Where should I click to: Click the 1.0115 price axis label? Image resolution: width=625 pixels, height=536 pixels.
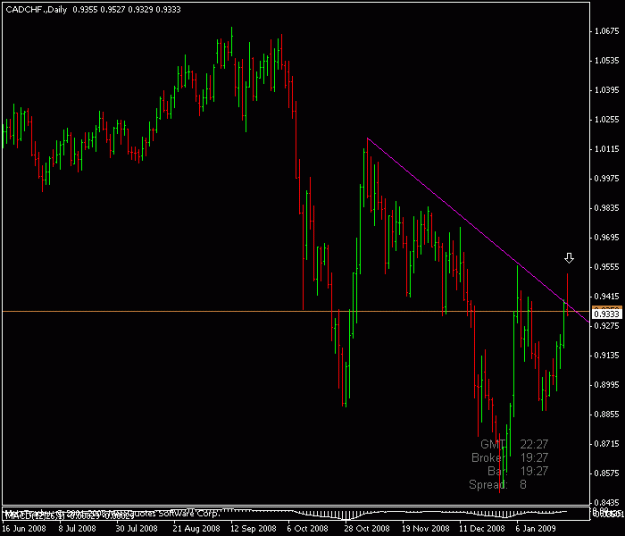pos(607,149)
